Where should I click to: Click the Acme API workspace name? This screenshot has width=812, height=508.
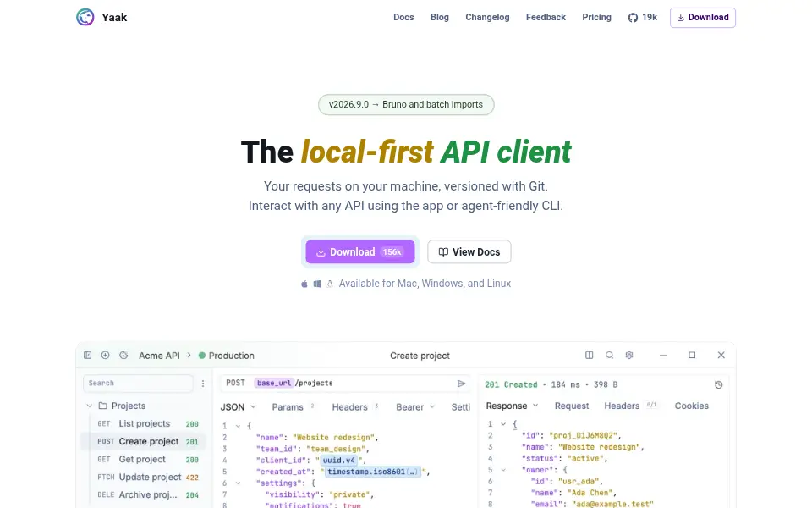159,356
